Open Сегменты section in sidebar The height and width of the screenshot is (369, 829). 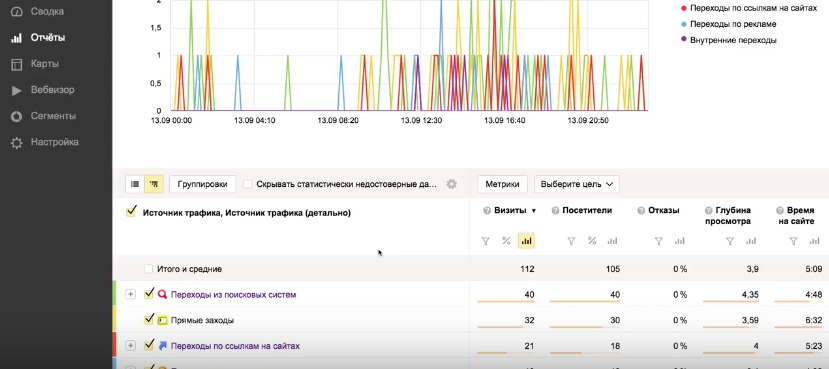point(53,116)
